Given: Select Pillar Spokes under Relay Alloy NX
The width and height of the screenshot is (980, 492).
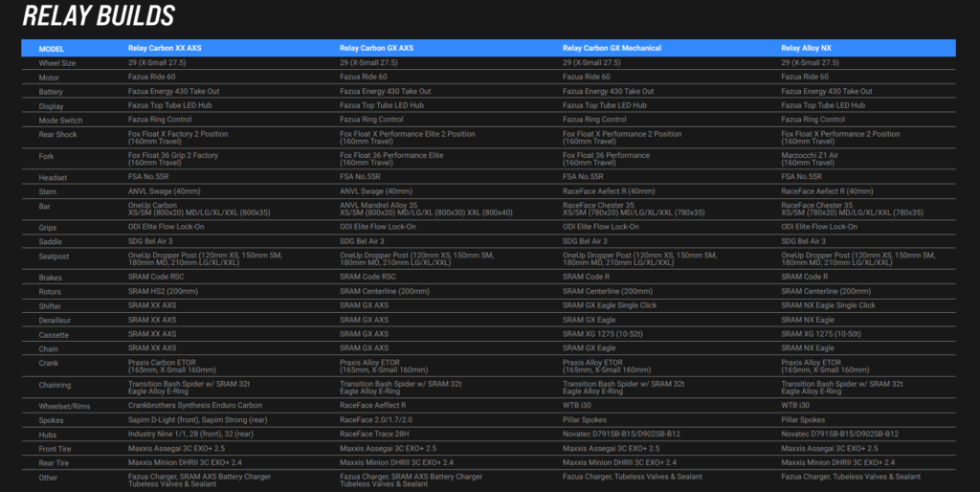Looking at the screenshot, I should click(803, 420).
